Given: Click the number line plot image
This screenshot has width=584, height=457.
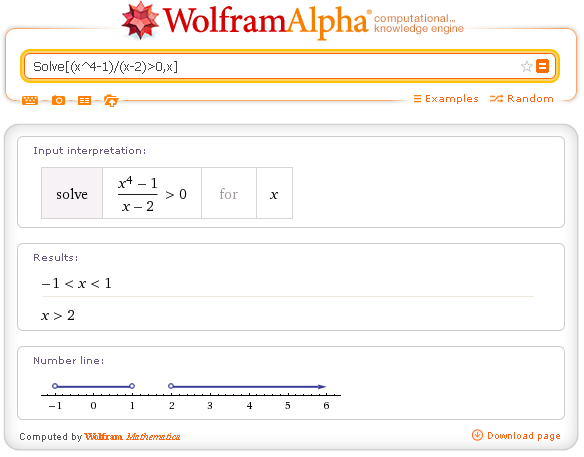Looking at the screenshot, I should [191, 396].
